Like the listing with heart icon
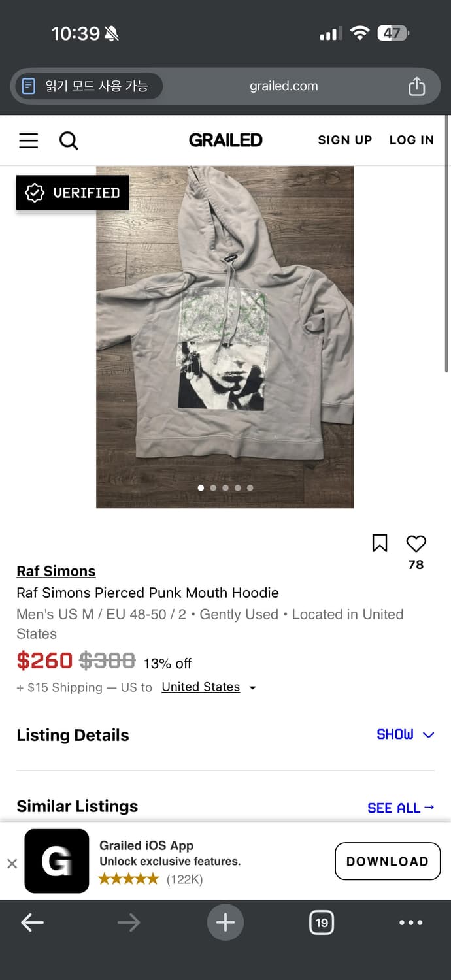The height and width of the screenshot is (980, 451). click(x=416, y=544)
